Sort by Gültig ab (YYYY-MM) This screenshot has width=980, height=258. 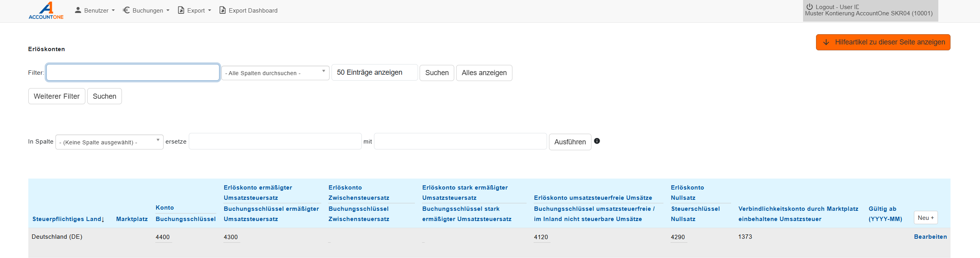(x=885, y=214)
